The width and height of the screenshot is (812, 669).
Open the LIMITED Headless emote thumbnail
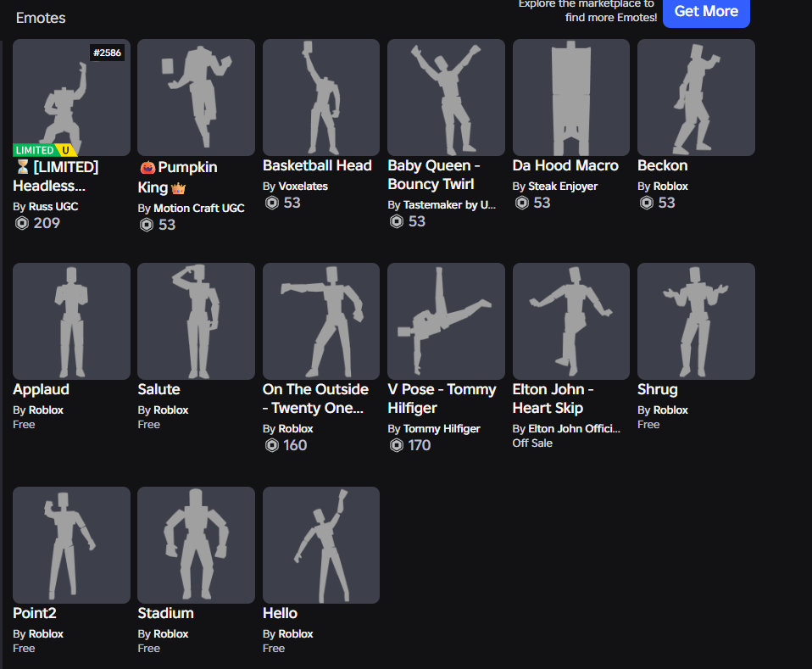point(71,98)
